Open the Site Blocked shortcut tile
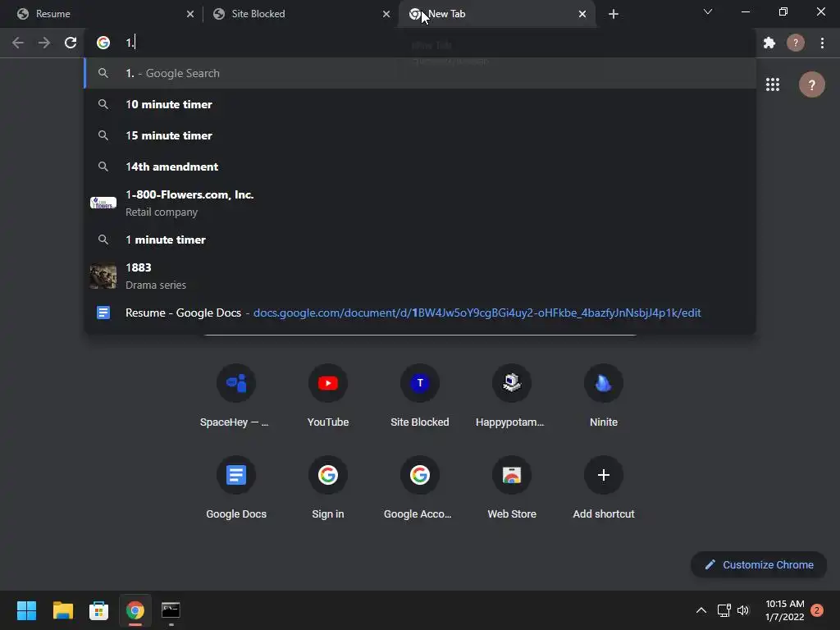The width and height of the screenshot is (840, 630). [420, 396]
